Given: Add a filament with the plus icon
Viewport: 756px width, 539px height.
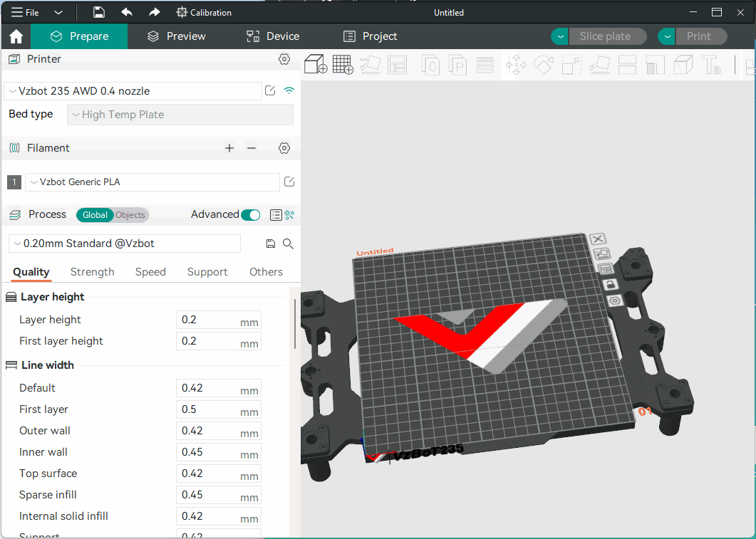Looking at the screenshot, I should (x=229, y=148).
